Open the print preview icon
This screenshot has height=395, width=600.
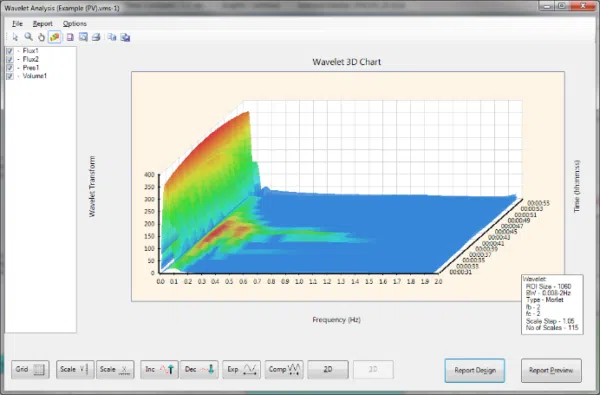coord(83,37)
